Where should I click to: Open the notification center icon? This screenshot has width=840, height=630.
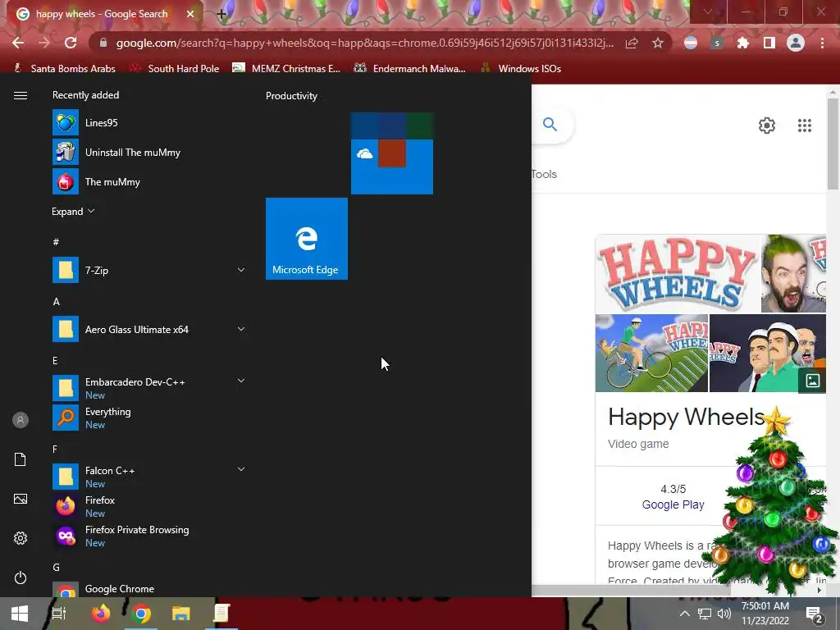coord(815,614)
